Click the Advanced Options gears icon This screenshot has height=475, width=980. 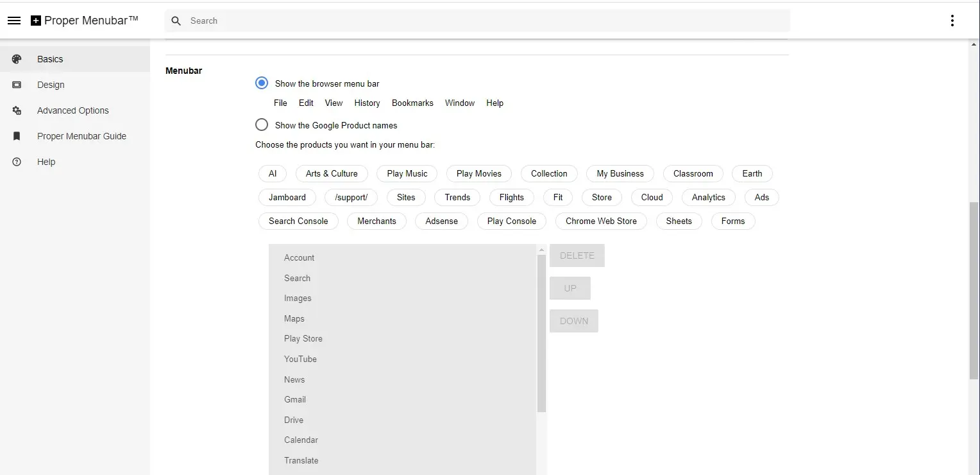(17, 110)
